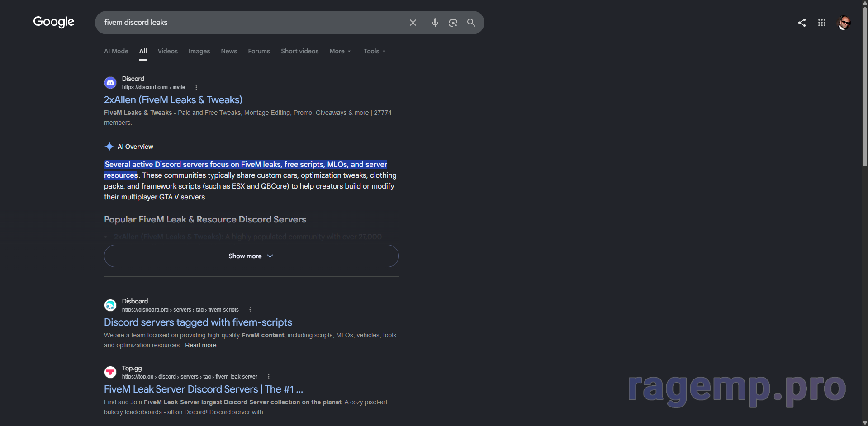Click the vertical scrollbar thumb
Screen dimensions: 868x426
864,86
